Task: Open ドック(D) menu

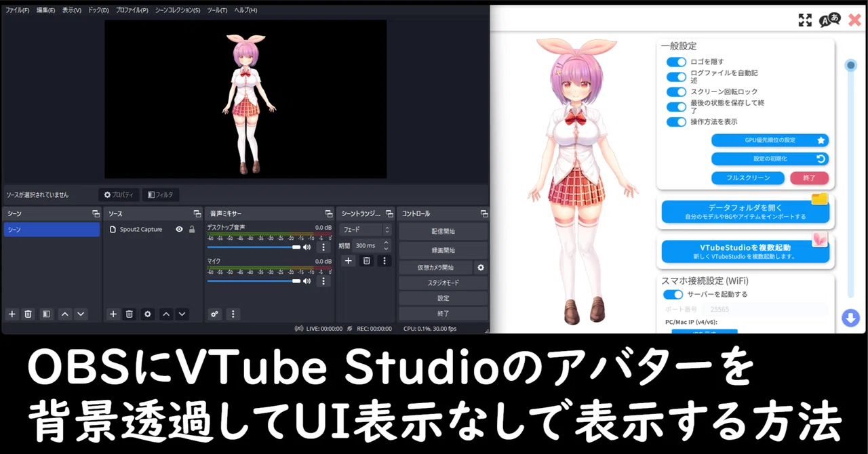Action: [98, 10]
